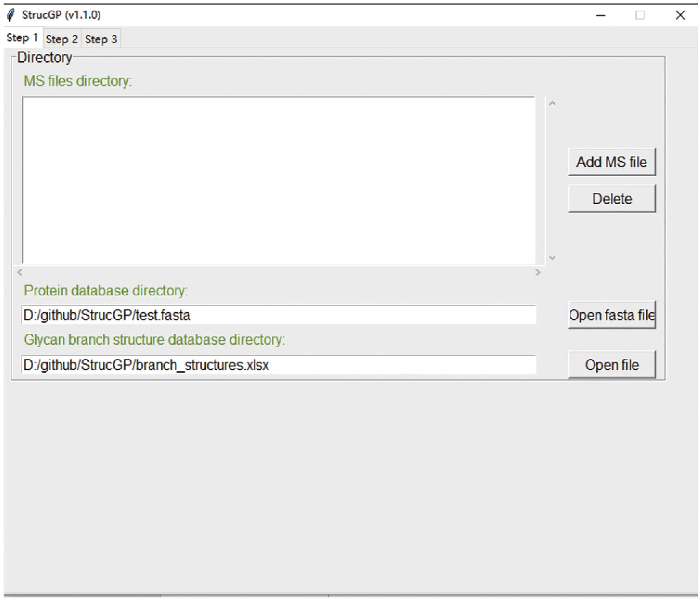
Task: Click the StrucGP feather icon in title bar
Action: pos(11,15)
